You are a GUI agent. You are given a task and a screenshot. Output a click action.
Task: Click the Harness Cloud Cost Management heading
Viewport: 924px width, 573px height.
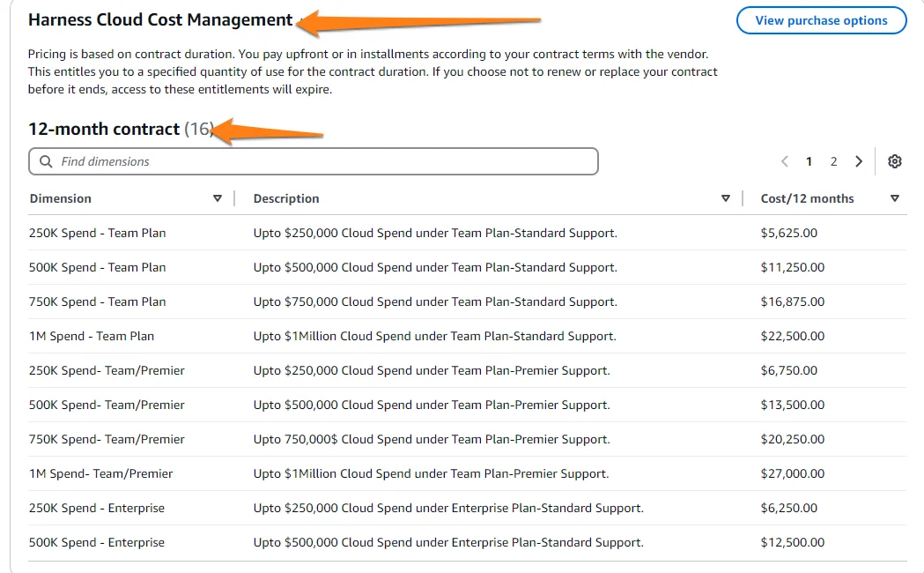point(160,20)
